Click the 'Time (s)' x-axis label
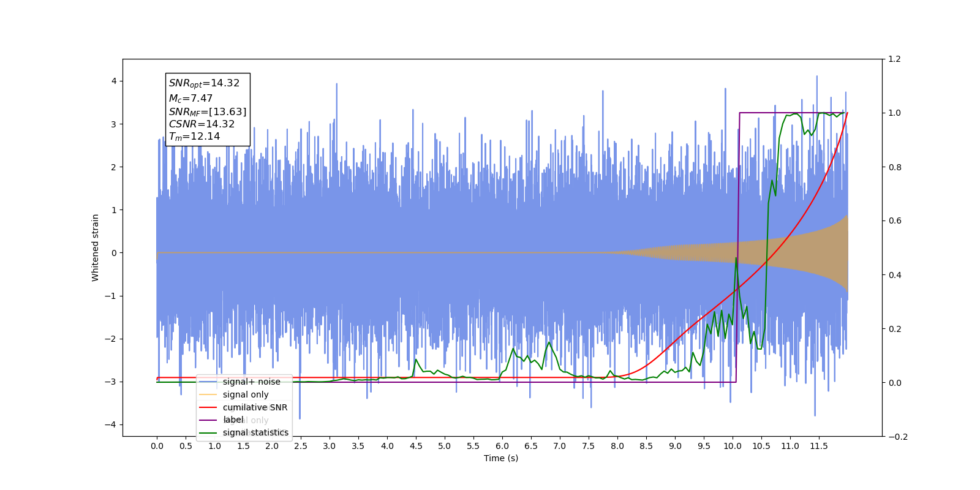The height and width of the screenshot is (490, 980). [x=501, y=458]
